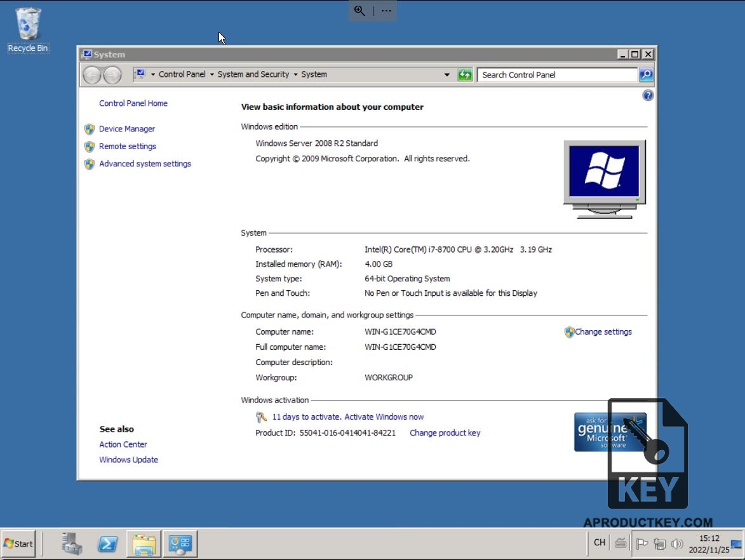
Task: Click the keyboard tray icon beside CH
Action: pos(620,542)
